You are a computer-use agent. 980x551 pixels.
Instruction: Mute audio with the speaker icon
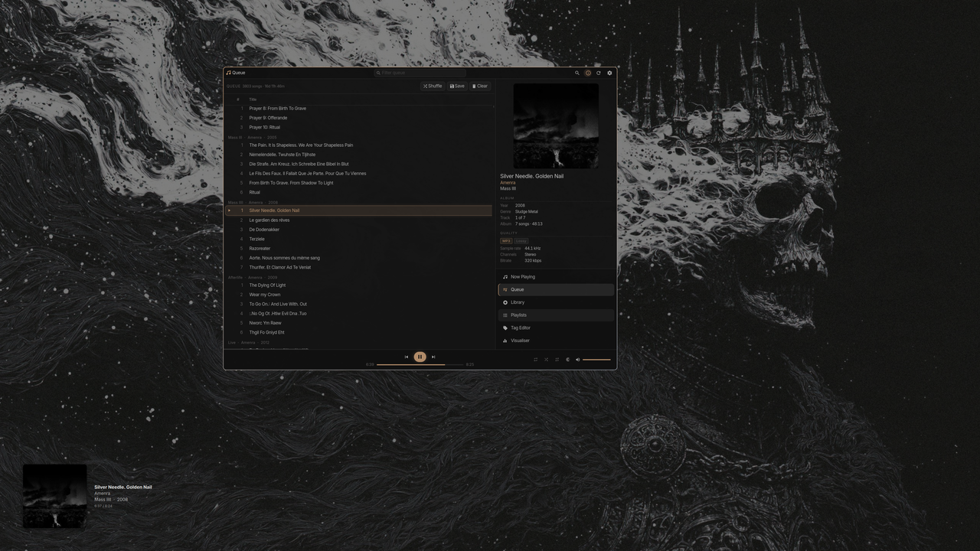578,360
